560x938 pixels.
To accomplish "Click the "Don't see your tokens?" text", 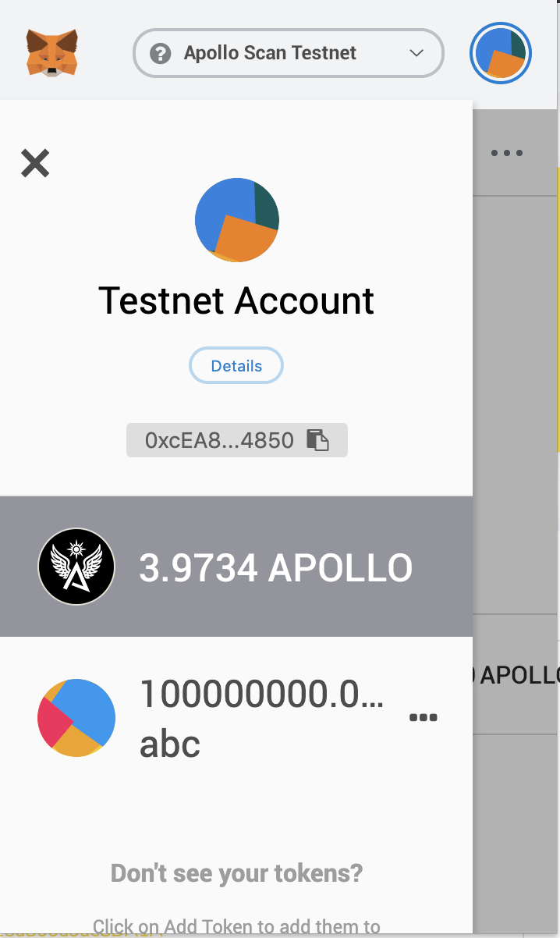I will pos(236,872).
